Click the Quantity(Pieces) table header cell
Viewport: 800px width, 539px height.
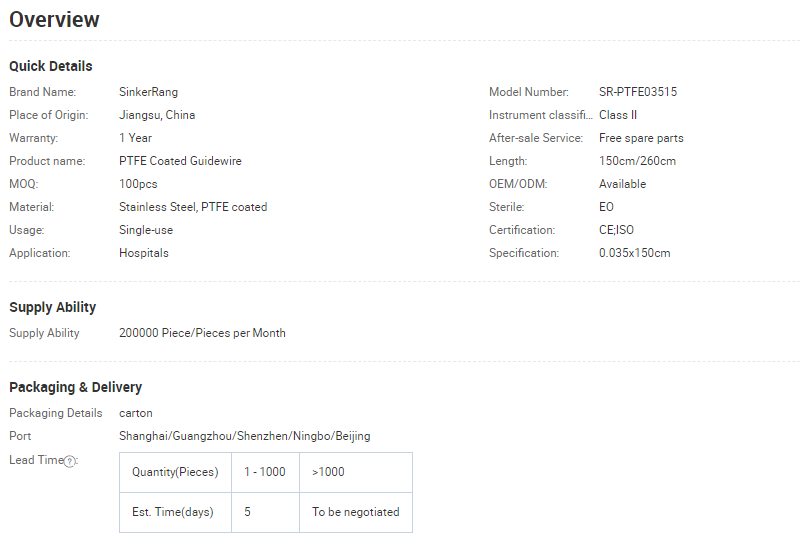click(175, 472)
